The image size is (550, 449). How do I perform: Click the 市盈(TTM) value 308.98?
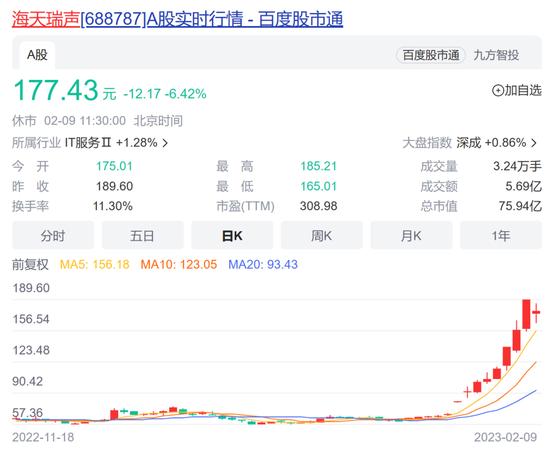318,206
